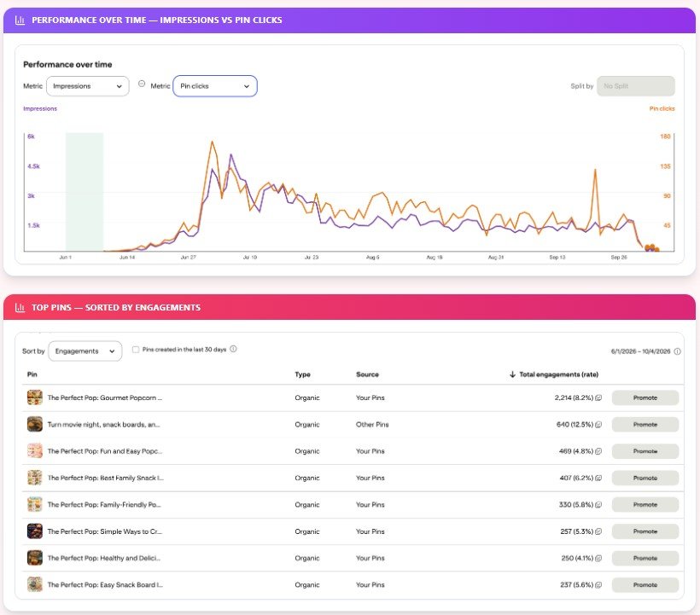Promote the Best Family Snack pin
This screenshot has height=615, width=700.
coord(645,478)
